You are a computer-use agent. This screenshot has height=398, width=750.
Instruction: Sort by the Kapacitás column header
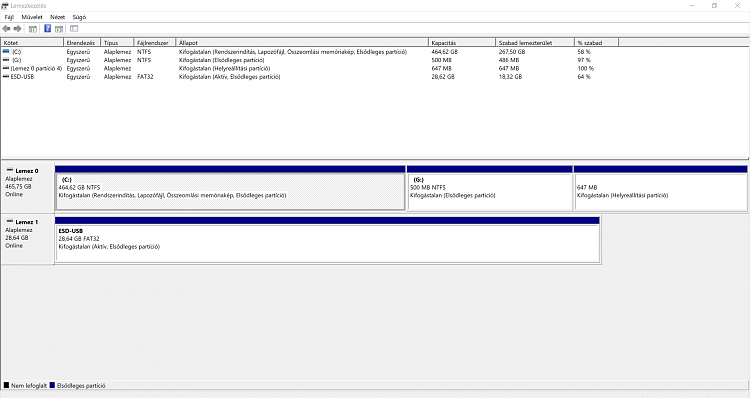462,43
